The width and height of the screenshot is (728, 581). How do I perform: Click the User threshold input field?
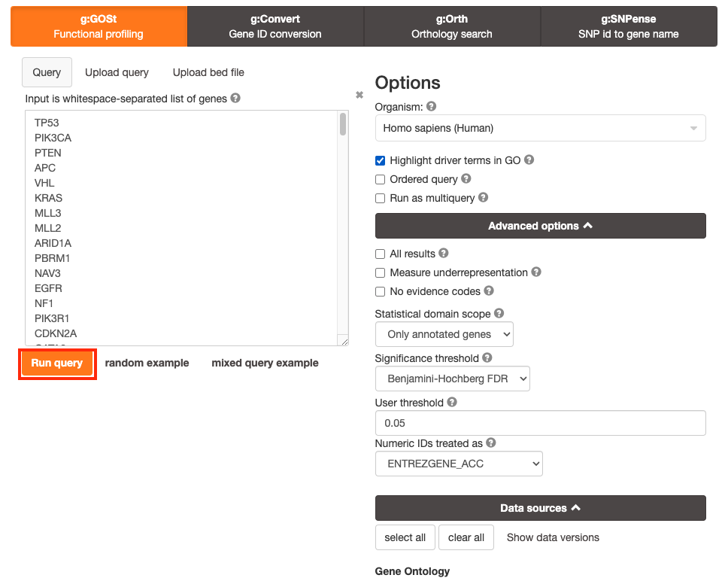pos(540,423)
